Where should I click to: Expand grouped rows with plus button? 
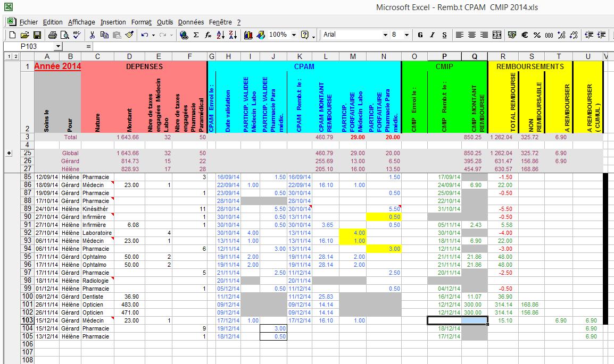tap(9, 153)
